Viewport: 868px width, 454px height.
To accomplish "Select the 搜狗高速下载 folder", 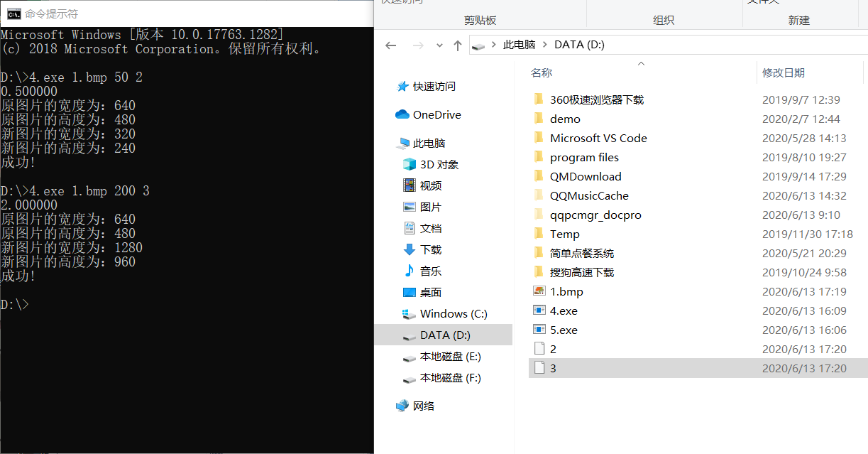I will (582, 272).
